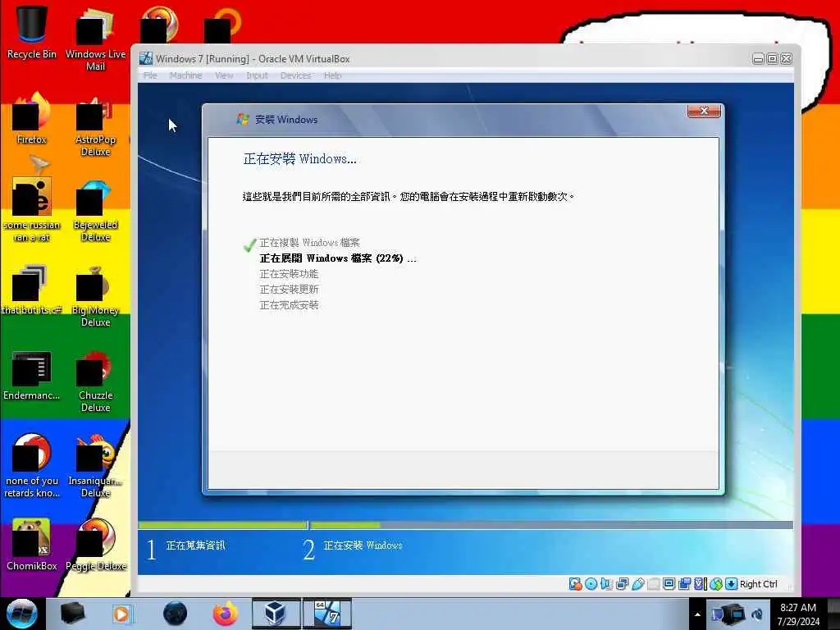Image resolution: width=840 pixels, height=630 pixels.
Task: Close the 安裝 Windows installer dialog
Action: click(704, 111)
